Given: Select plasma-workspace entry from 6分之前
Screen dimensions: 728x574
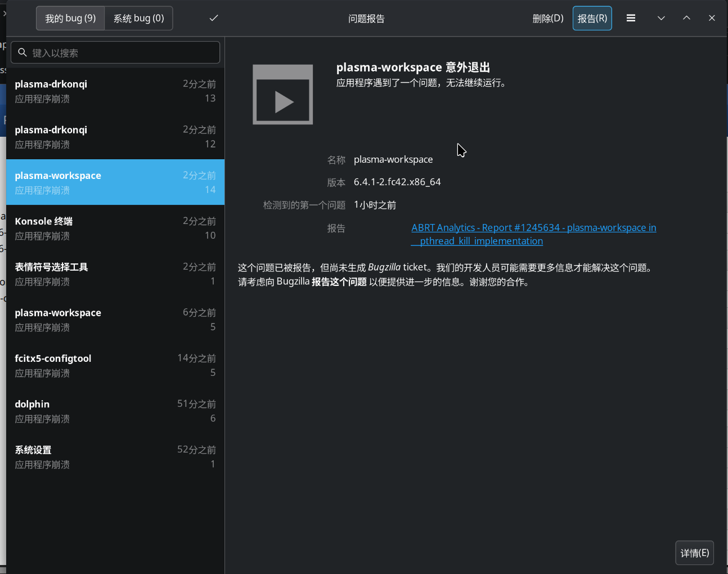Looking at the screenshot, I should (x=115, y=319).
